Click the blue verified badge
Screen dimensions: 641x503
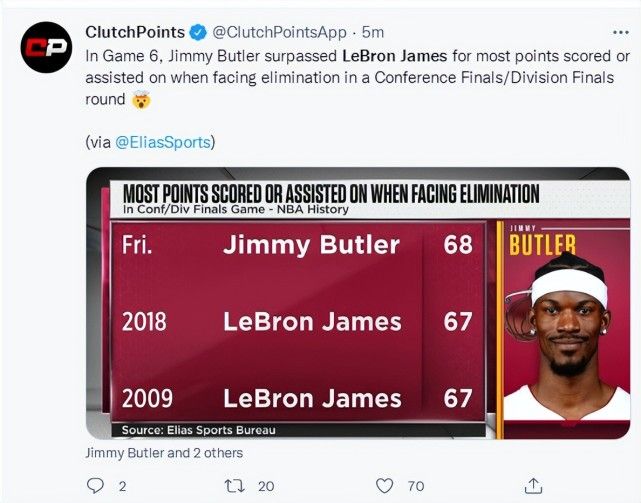(x=197, y=32)
